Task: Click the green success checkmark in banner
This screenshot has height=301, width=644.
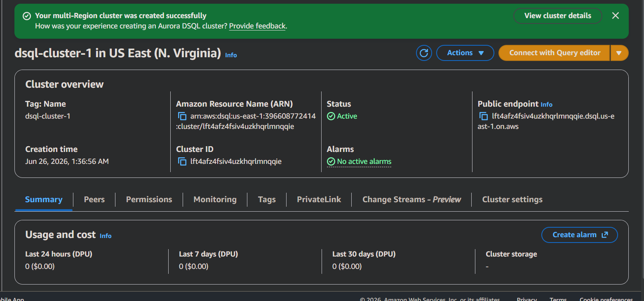Action: [27, 16]
